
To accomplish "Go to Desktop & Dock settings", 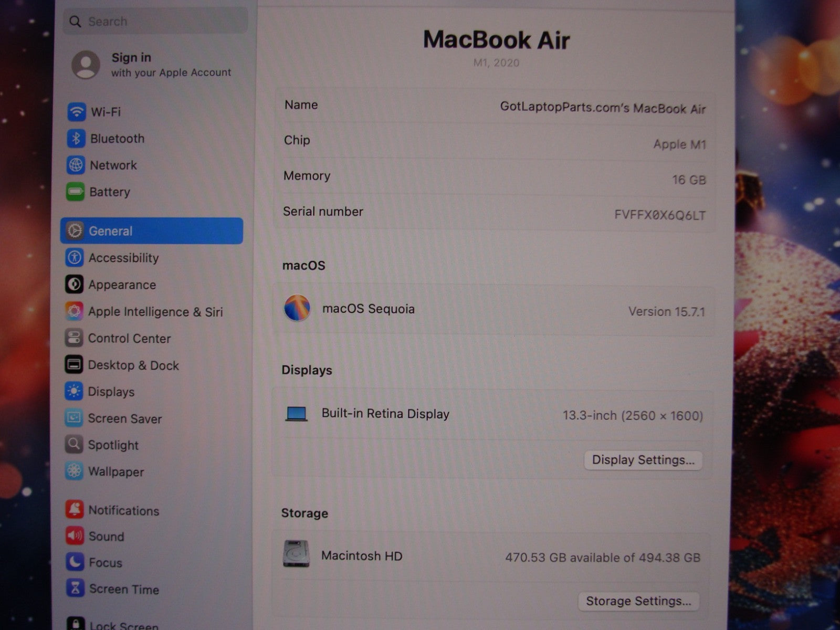I will (x=133, y=365).
